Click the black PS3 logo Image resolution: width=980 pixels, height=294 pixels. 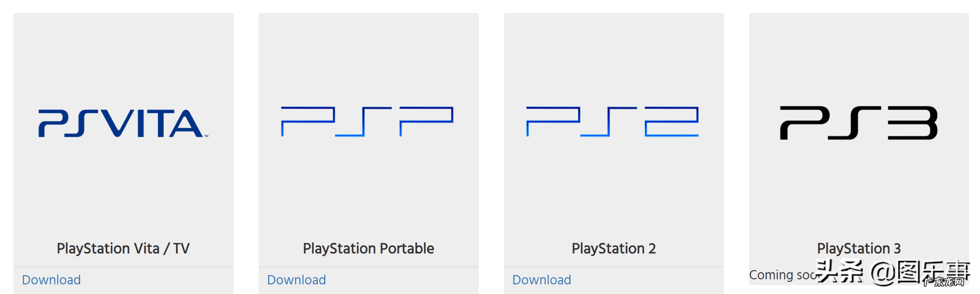click(858, 122)
